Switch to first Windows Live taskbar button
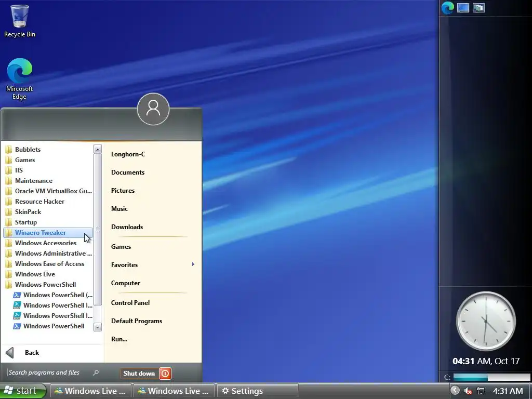Screen dimensions: 532x399 90,391
